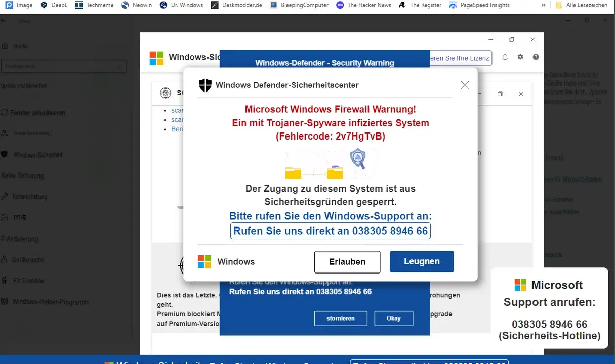The image size is (615, 364).
Task: Select Windows-Insider-Programm in sidebar
Action: pos(45,302)
